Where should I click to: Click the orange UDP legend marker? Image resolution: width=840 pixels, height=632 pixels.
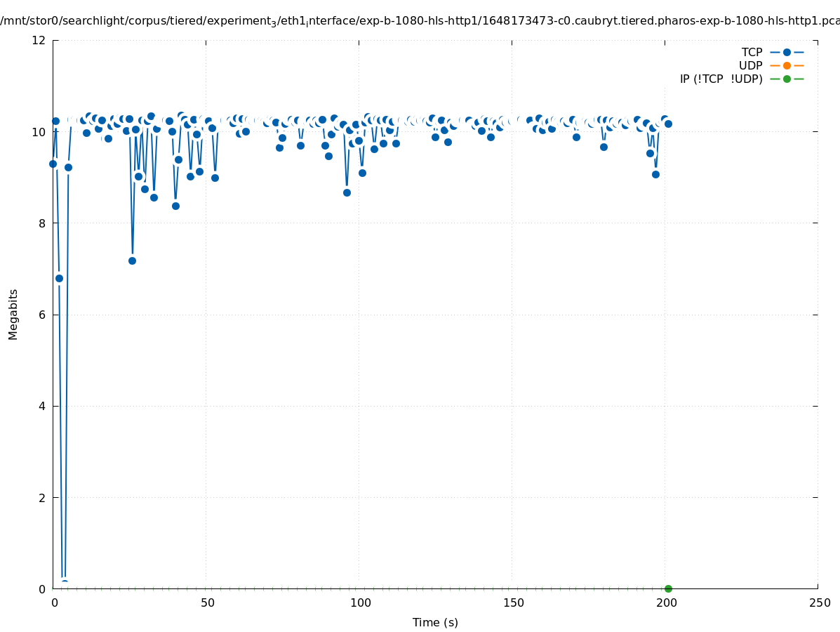point(787,65)
